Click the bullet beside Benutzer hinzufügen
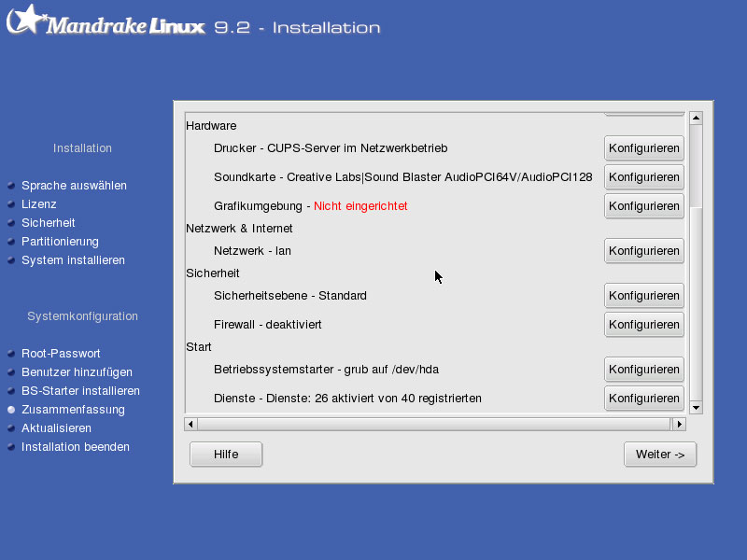 coord(11,371)
